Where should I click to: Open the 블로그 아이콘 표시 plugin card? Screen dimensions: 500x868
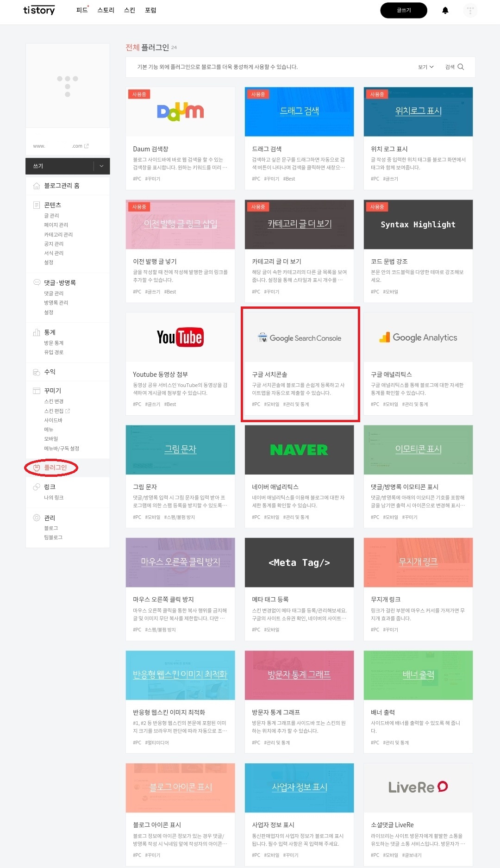(181, 814)
